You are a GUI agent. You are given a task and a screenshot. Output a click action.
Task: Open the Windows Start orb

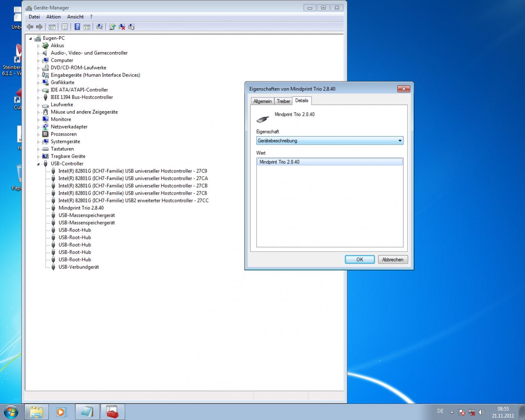click(x=11, y=412)
